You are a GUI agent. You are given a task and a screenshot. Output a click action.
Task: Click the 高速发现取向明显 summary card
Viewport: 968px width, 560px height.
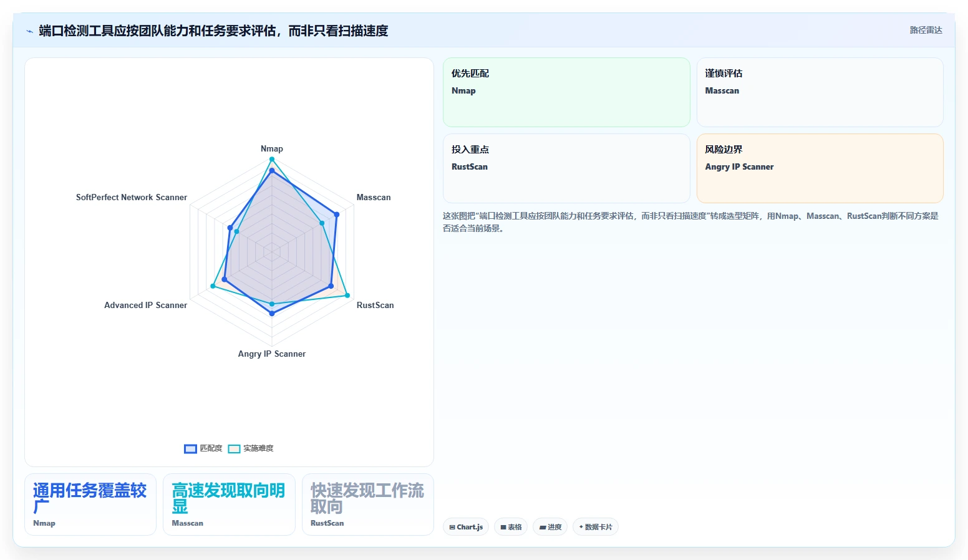[x=229, y=504]
